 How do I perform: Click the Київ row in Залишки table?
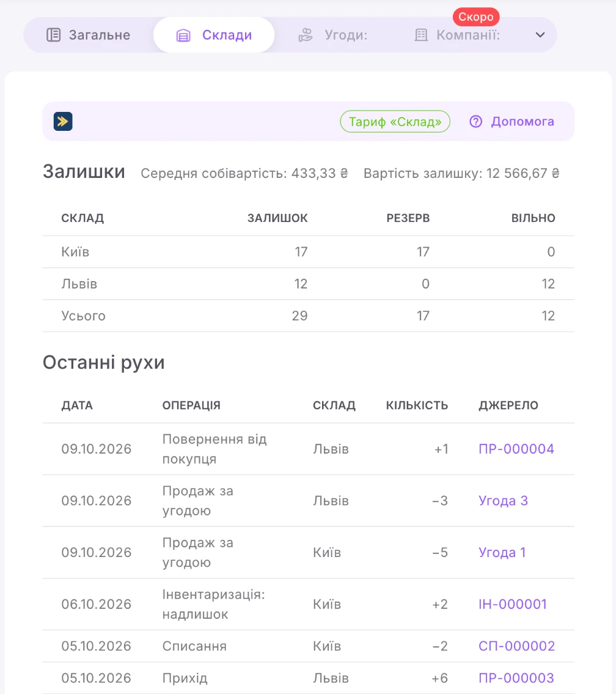(308, 252)
